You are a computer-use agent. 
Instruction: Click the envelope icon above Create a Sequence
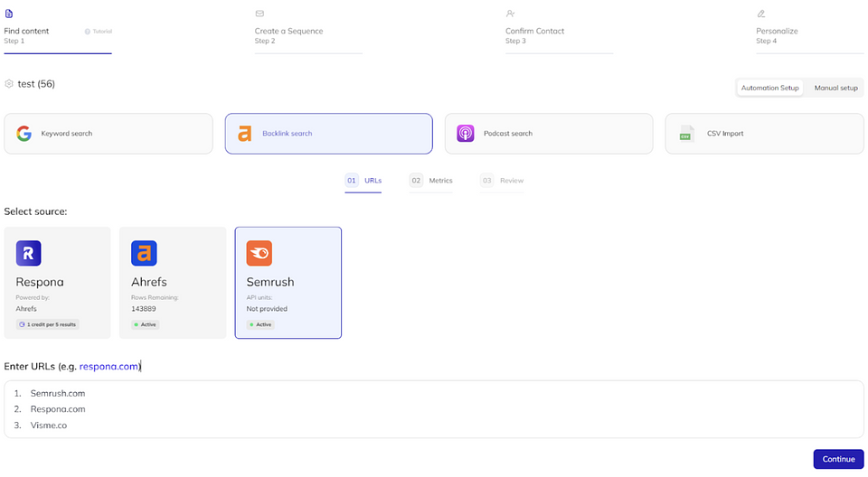coord(259,14)
